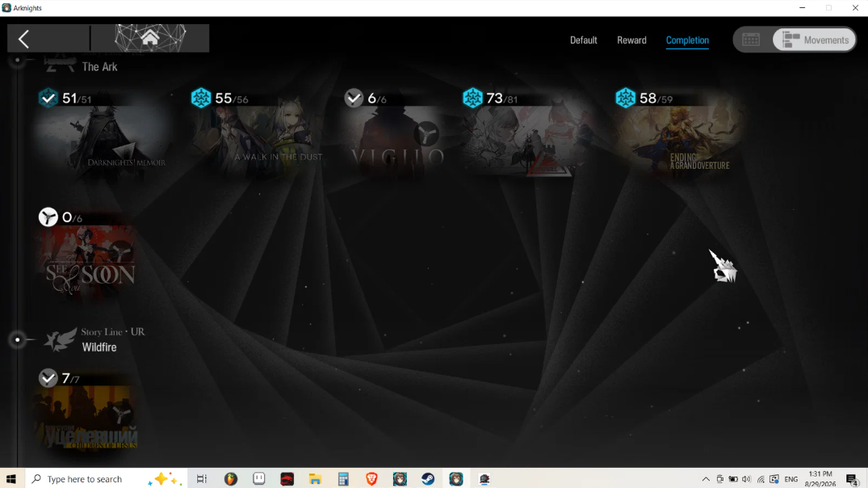Click the Wildfire faction emblem icon
This screenshot has width=868, height=488.
61,339
